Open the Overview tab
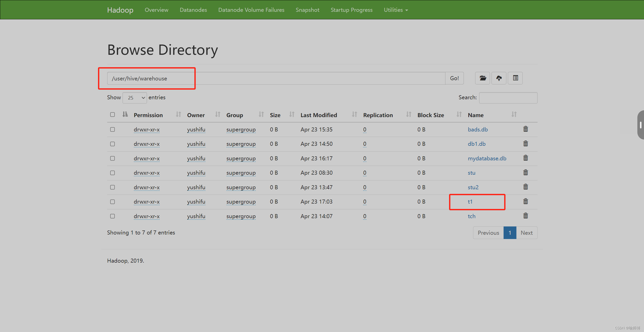 [x=156, y=9]
